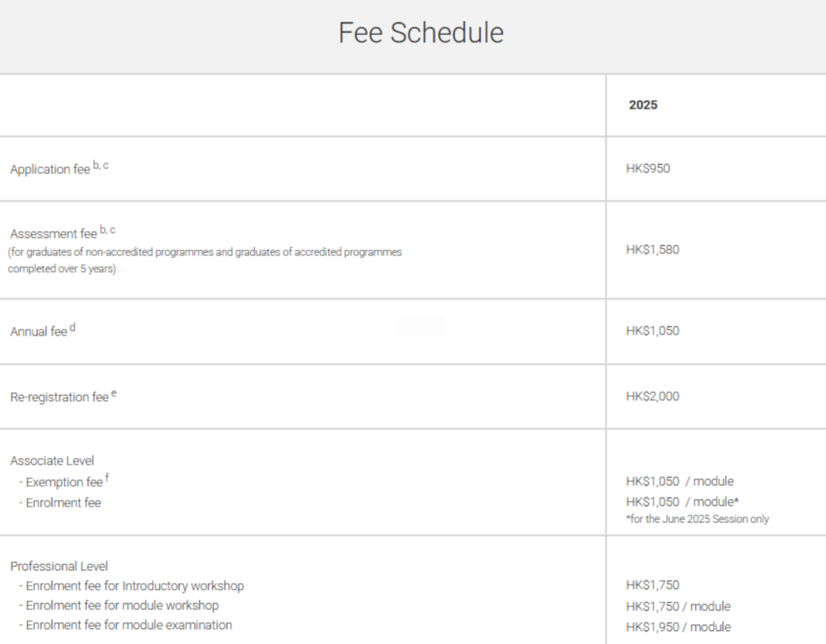Click the Associate Level Exemption fee item
The width and height of the screenshot is (826, 644).
tap(64, 482)
